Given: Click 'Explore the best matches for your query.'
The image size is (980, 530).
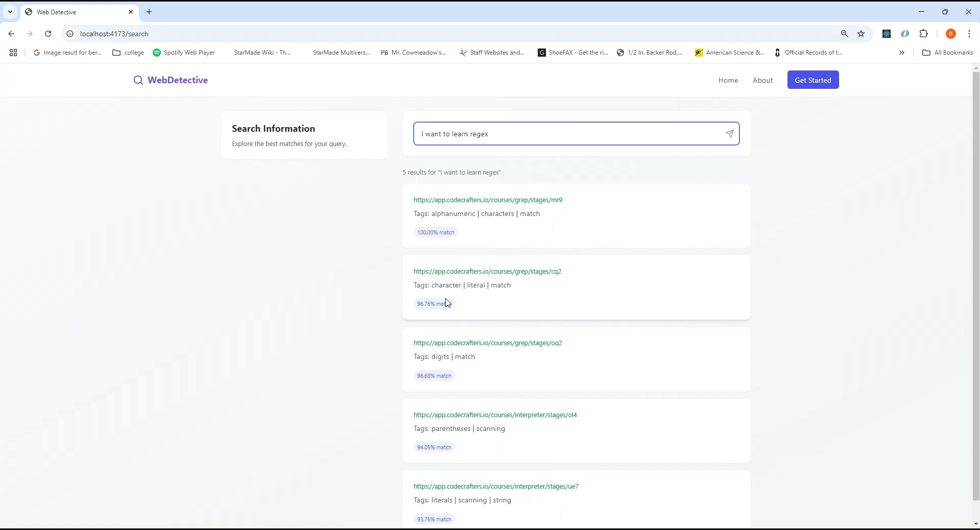Looking at the screenshot, I should coord(290,144).
